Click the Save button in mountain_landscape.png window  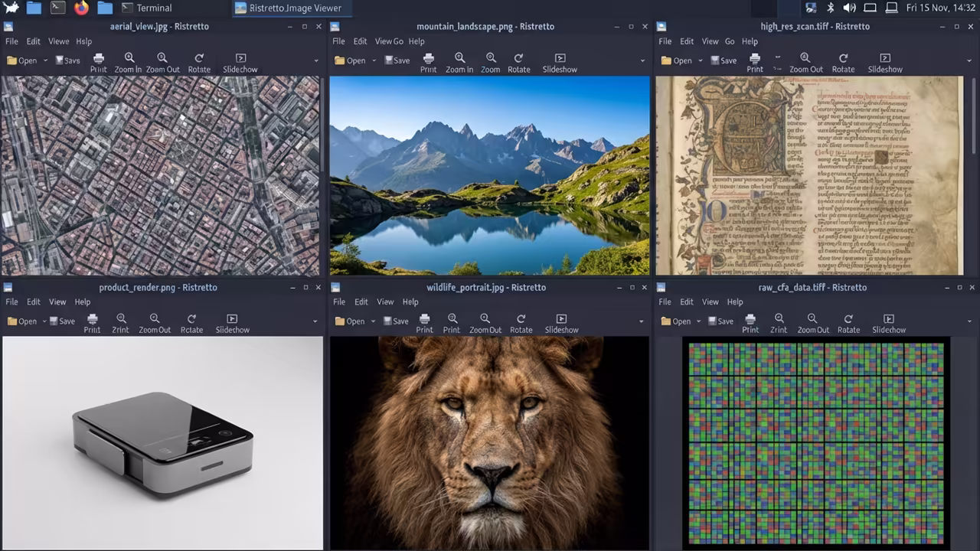click(x=397, y=60)
